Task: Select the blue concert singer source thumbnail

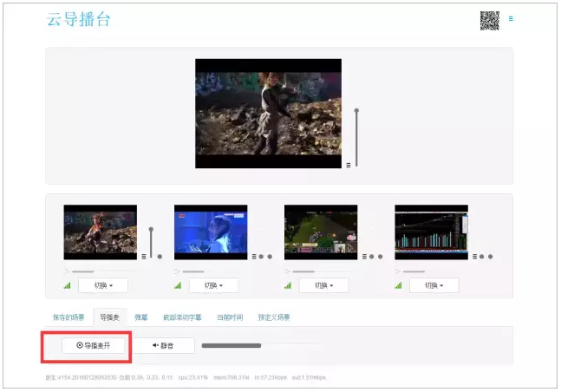Action: [211, 232]
